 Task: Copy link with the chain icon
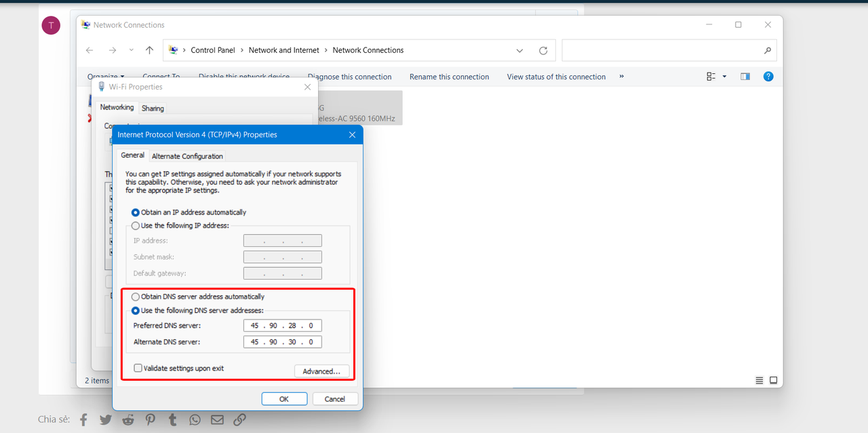coord(239,419)
